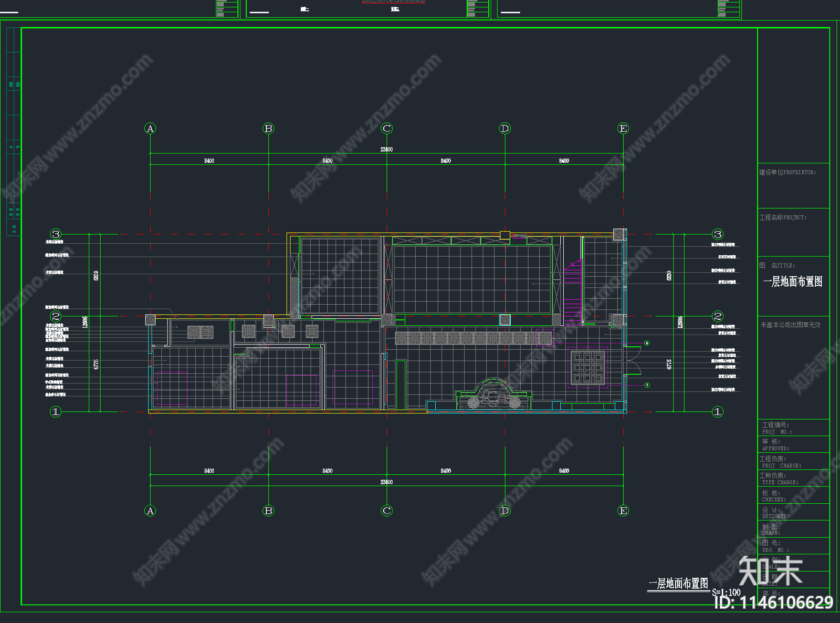Select grid bubble D below the plan
The image size is (840, 623).
click(505, 511)
